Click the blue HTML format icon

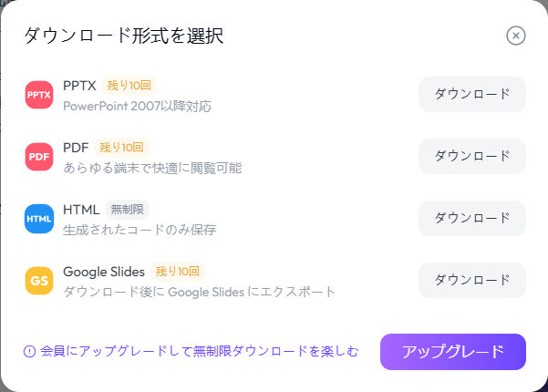click(x=39, y=219)
